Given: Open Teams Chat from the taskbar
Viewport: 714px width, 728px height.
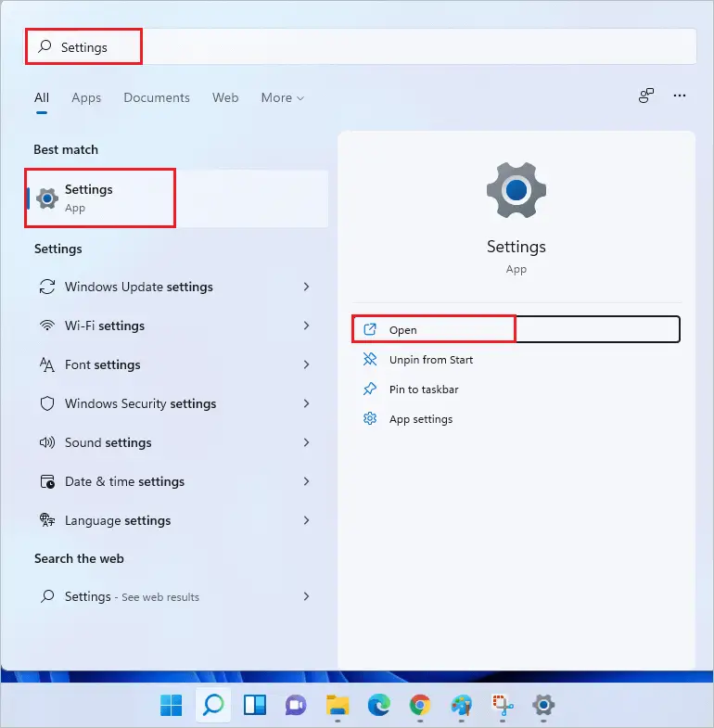Looking at the screenshot, I should coord(296,705).
